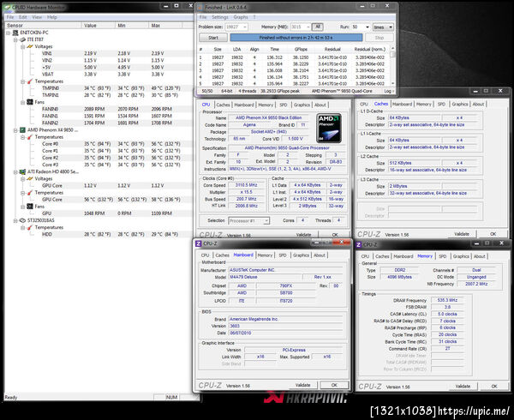Click Validate in the Caches CPU-Z window
Viewport: 514px width, 420px height.
461,234
